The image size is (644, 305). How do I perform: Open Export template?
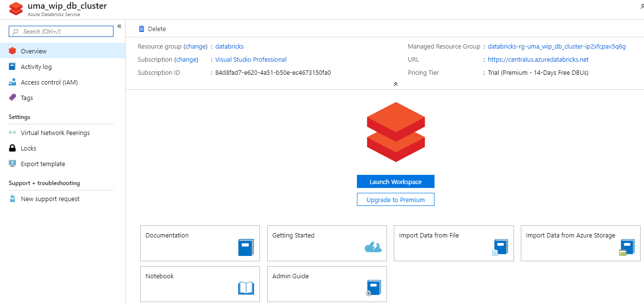(63, 164)
